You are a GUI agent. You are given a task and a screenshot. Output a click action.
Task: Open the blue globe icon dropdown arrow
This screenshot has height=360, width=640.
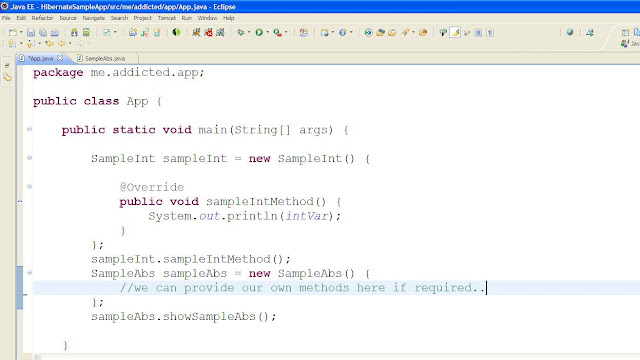pyautogui.click(x=351, y=33)
